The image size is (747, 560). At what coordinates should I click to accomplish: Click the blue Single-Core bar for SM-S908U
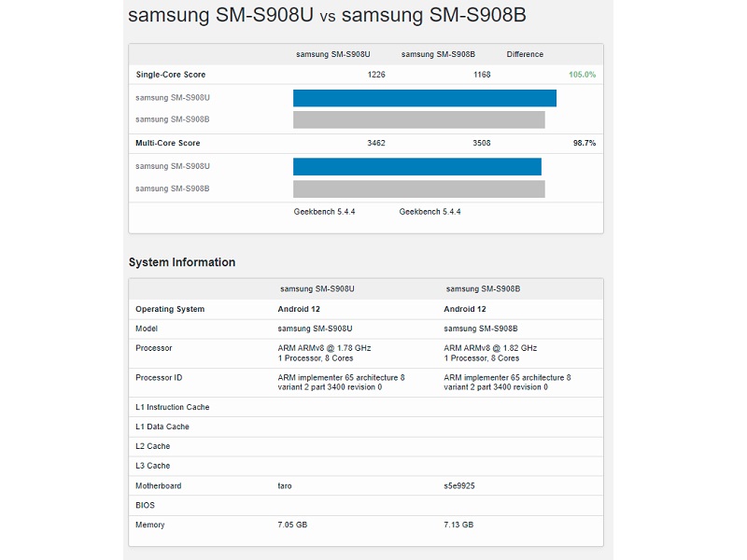(x=425, y=98)
